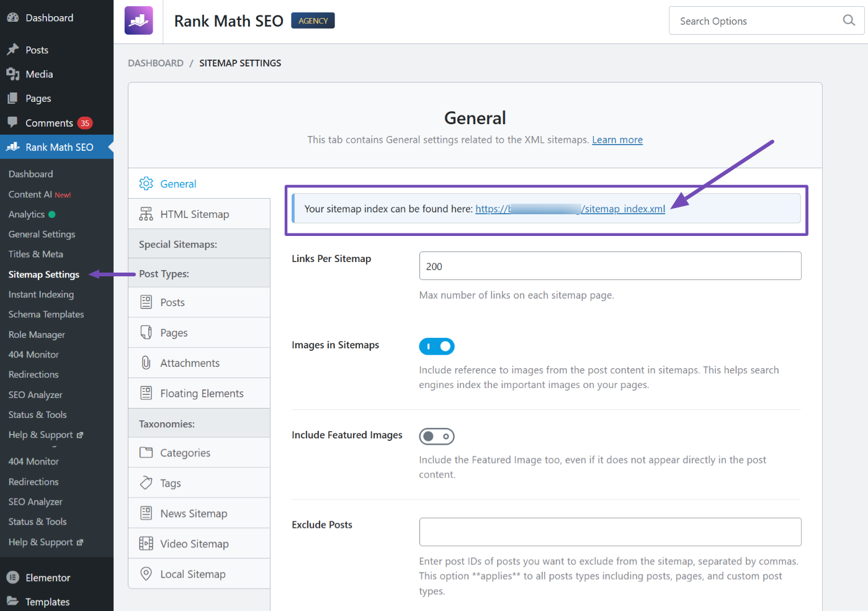The width and height of the screenshot is (868, 611).
Task: Click the Local Sitemap pin icon
Action: [x=146, y=574]
